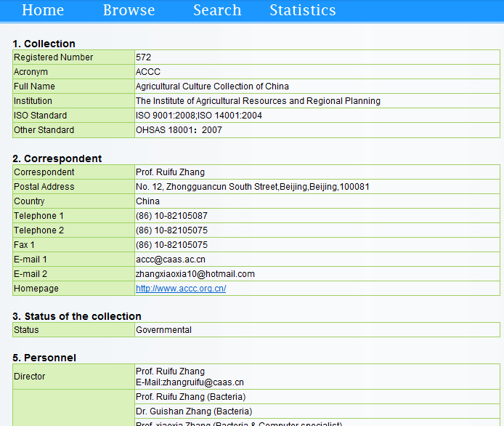Select the acronym value ACCC
Viewport: 504px width, 426px height.
click(148, 72)
